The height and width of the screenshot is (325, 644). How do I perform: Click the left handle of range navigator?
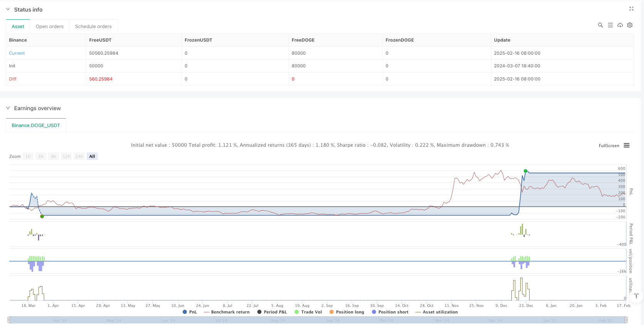tap(9, 320)
